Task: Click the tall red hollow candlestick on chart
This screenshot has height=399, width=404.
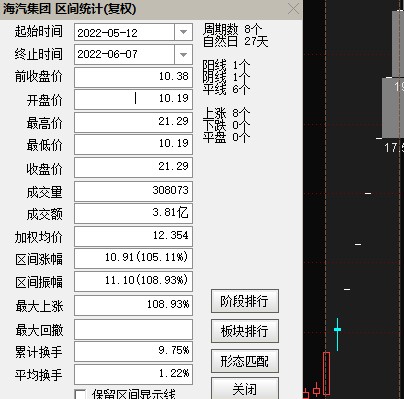Action: click(x=326, y=373)
